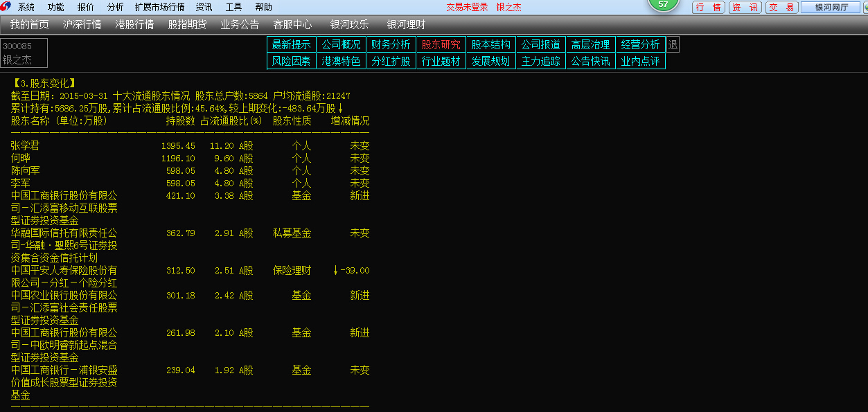Switch to the 港澳特色 tab
Screen dimensions: 868x412
342,61
